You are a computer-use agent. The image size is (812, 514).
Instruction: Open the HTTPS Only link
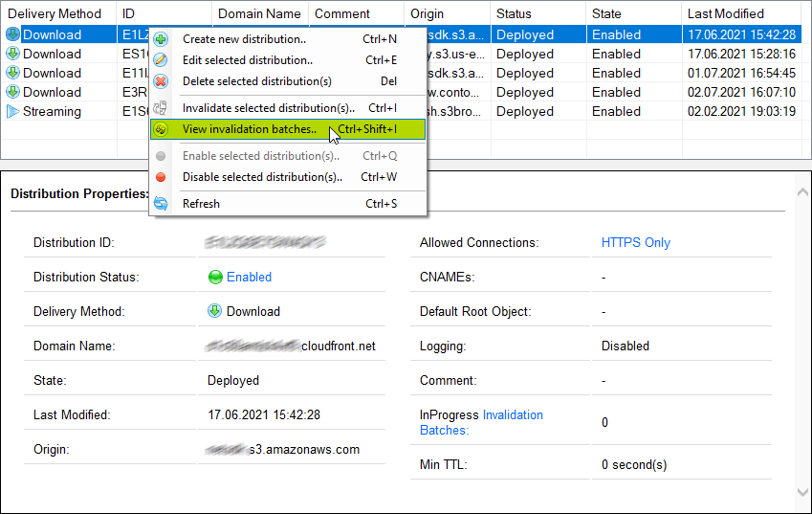[x=636, y=242]
